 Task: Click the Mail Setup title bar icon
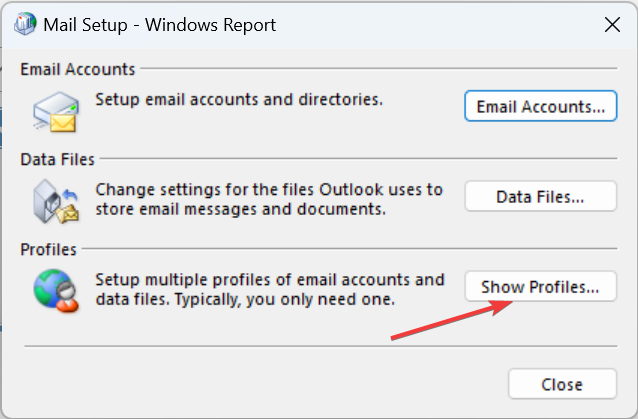coord(25,24)
